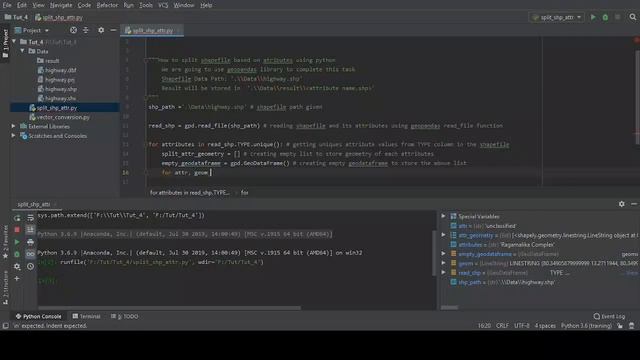This screenshot has height=360, width=640.
Task: Expand External Libraries node
Action: pos(13,126)
